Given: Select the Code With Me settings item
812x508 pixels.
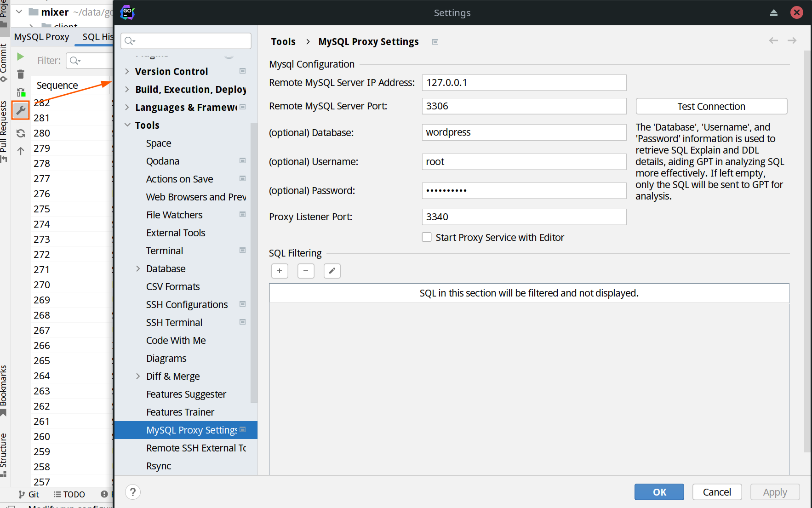Looking at the screenshot, I should pos(176,340).
